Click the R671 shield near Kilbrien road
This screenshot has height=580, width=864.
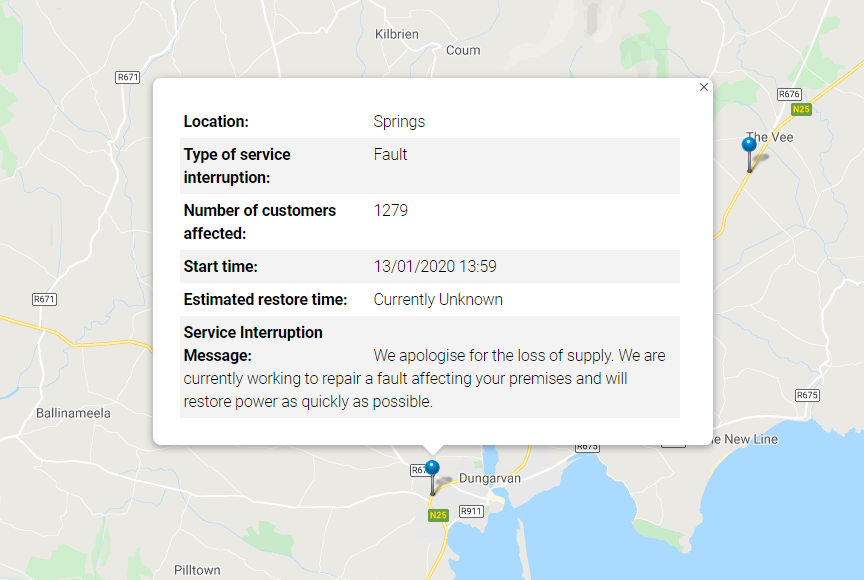127,77
